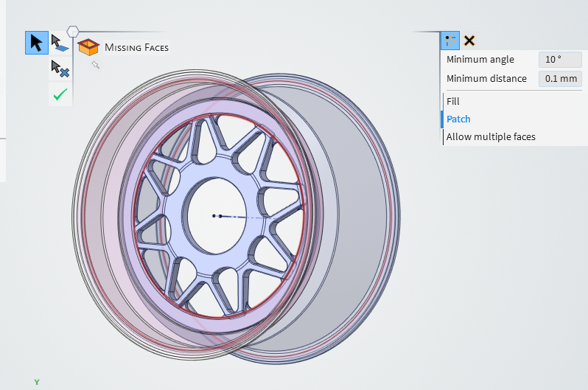Click the hexagon handle above the tool guides

point(73,31)
